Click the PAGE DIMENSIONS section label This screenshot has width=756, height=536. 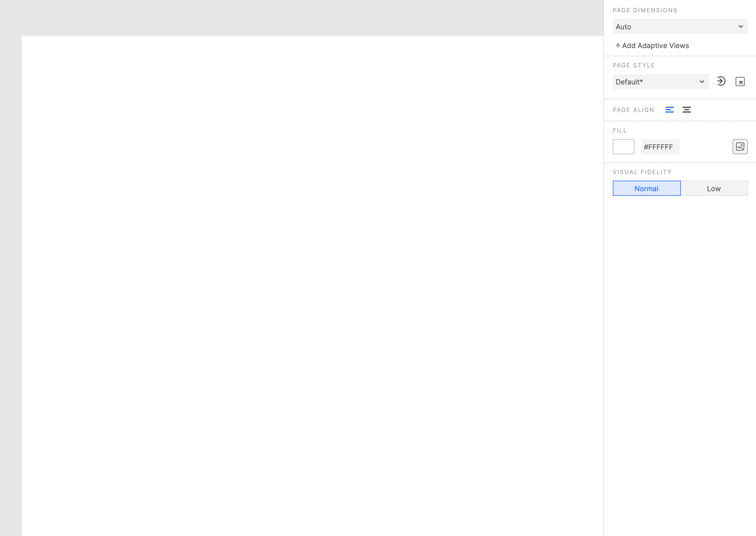pyautogui.click(x=645, y=10)
